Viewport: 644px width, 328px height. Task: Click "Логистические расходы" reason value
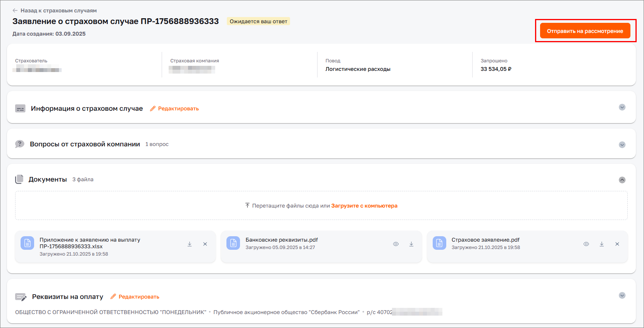pos(358,69)
